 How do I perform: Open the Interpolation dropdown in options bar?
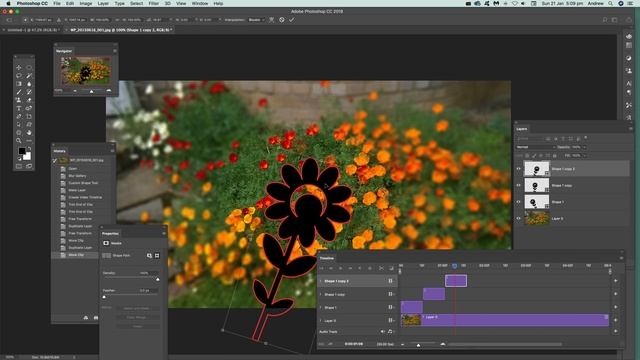(x=256, y=20)
